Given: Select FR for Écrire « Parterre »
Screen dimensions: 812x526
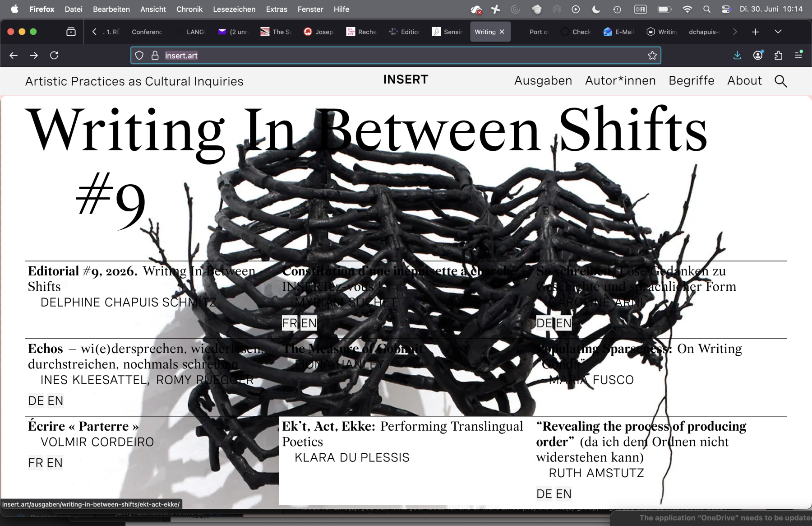Looking at the screenshot, I should [36, 463].
